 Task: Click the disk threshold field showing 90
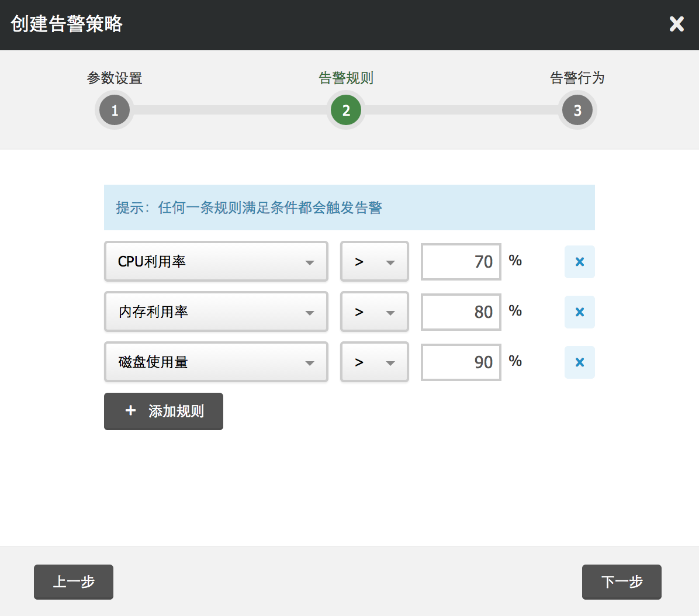461,362
